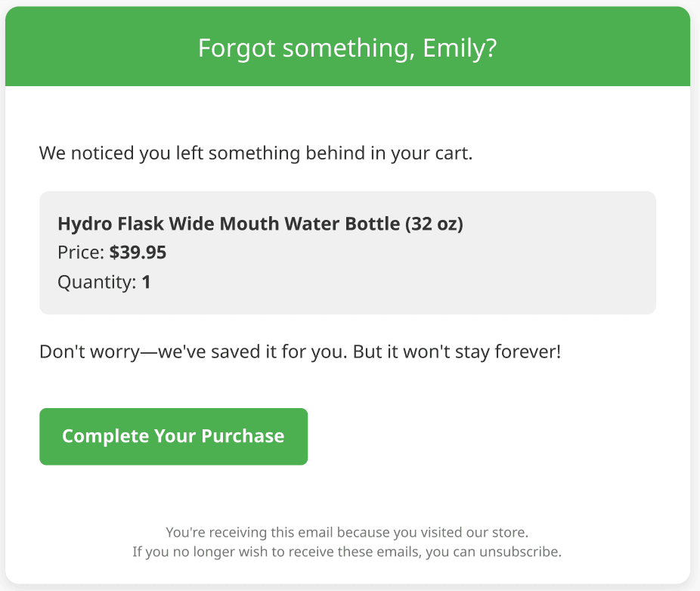This screenshot has height=591, width=700.
Task: Click the You're receiving this email text
Action: 249,532
